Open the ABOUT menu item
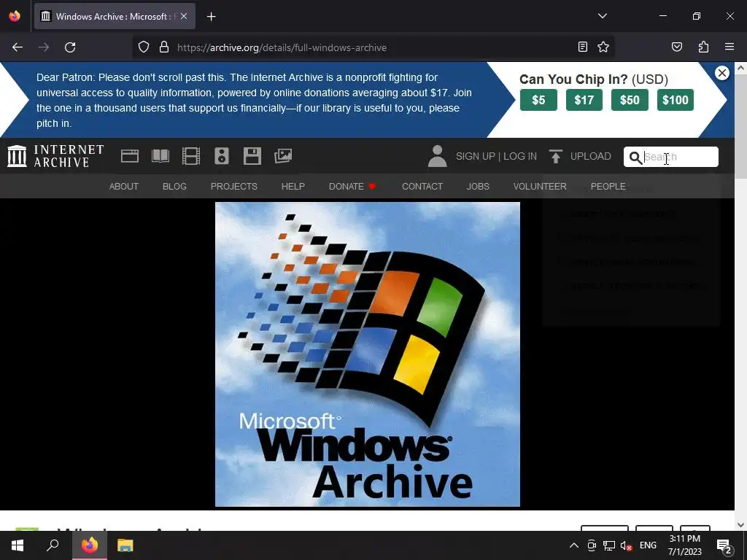Image resolution: width=747 pixels, height=560 pixels. coord(124,186)
